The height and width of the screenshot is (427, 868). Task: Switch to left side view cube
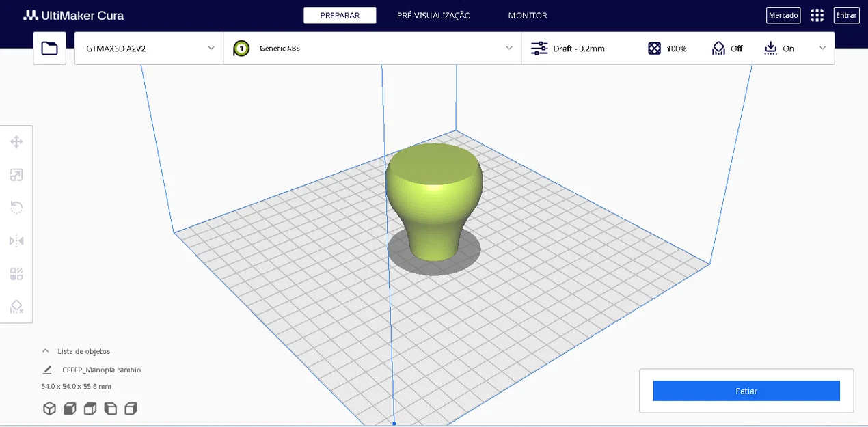pos(111,409)
